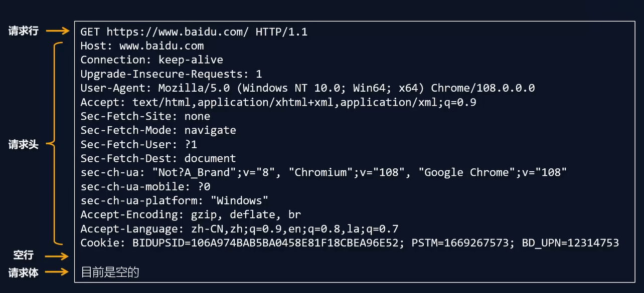
Task: Click the sec-ch-ua "Not?A_Brand" header line
Action: pyautogui.click(x=324, y=172)
